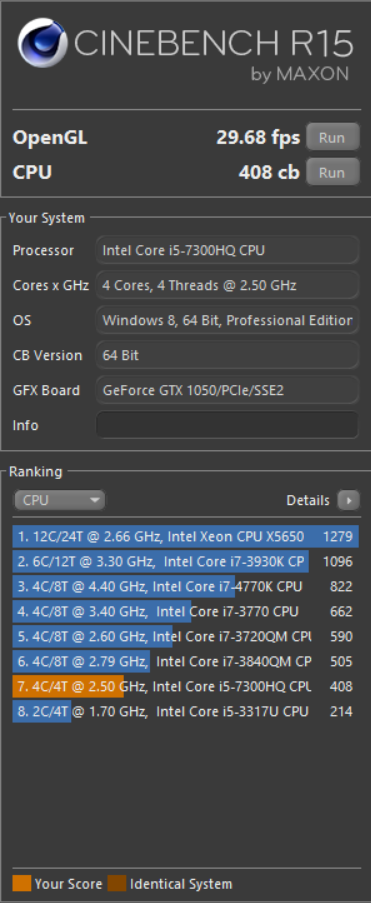Click the OS field Windows 8
The height and width of the screenshot is (903, 371).
click(x=228, y=320)
